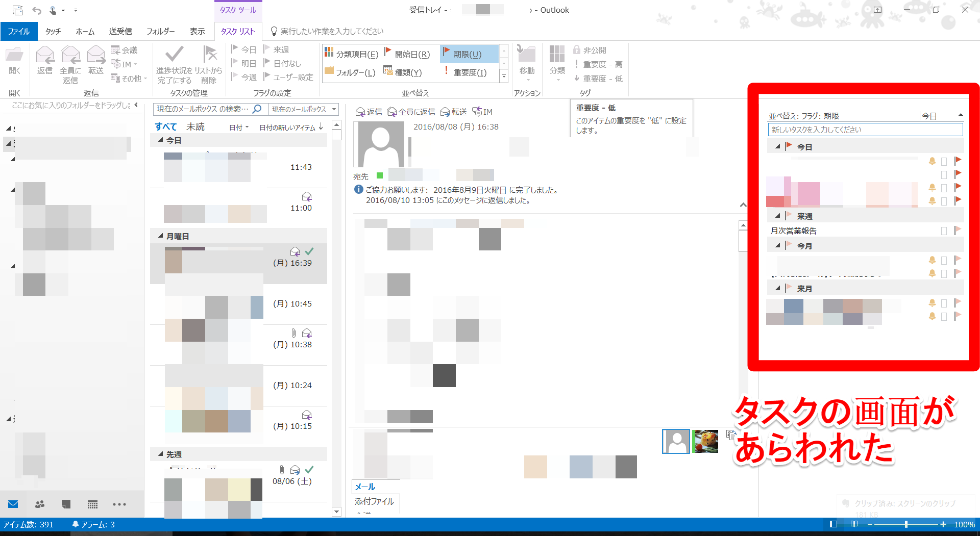Viewport: 980px width, 536px height.
Task: Arrange tasks by 重要度(I)
Action: (x=465, y=72)
